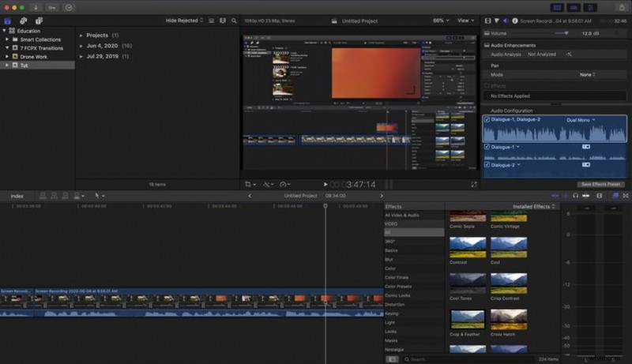Open the overwrite edit options dropdown
Screen dimensions: 632x364
pyautogui.click(x=79, y=196)
